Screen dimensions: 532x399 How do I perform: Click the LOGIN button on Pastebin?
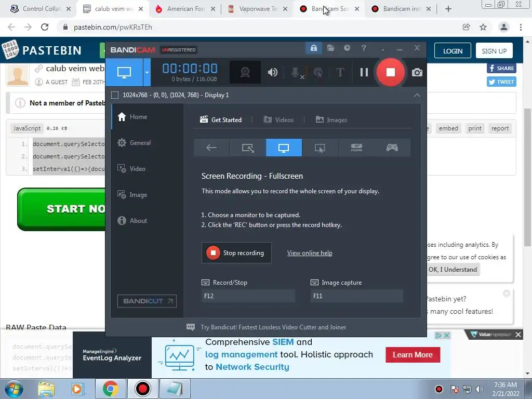pyautogui.click(x=453, y=51)
